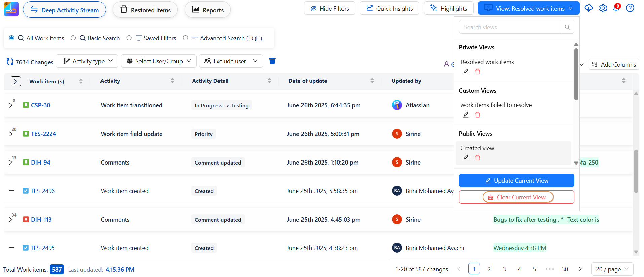Screen dimensions: 644x277
Task: Click the search magnifier in views panel
Action: 567,27
